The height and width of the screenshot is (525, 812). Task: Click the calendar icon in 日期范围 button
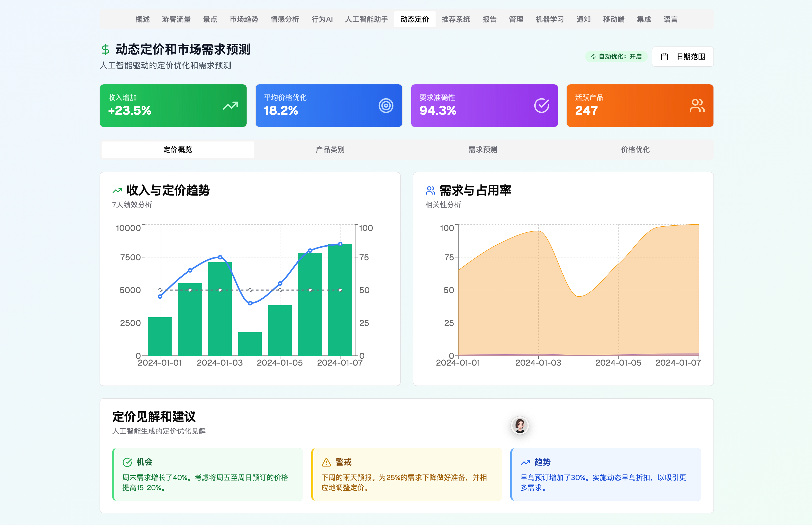[664, 57]
